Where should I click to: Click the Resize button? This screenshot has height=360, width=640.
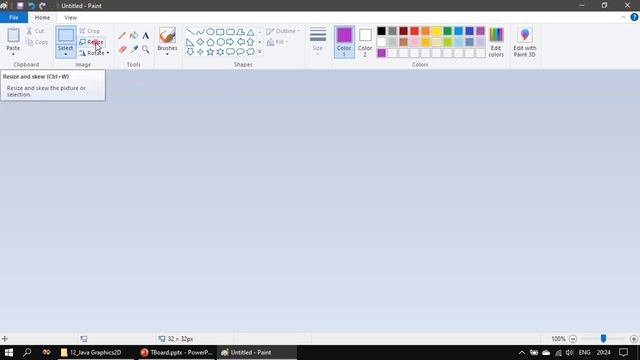pyautogui.click(x=91, y=42)
